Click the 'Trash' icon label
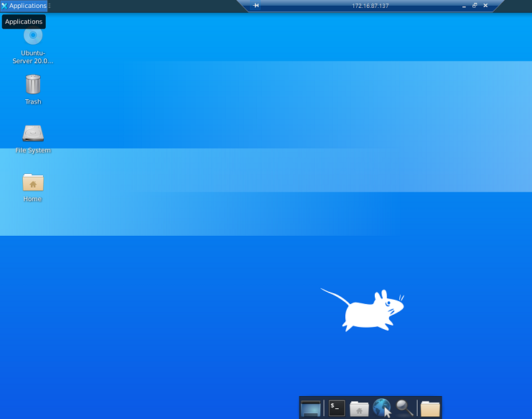532x419 pixels. coord(33,101)
